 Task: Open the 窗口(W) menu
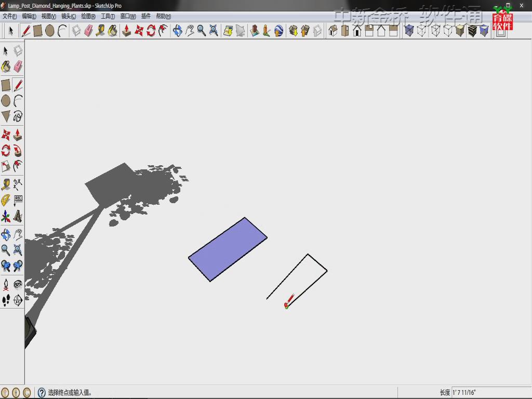128,16
